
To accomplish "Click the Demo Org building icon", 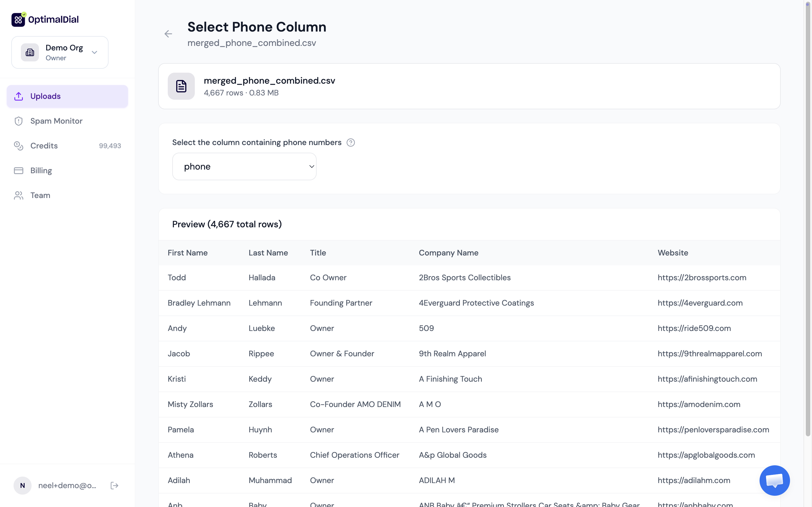I will pyautogui.click(x=30, y=52).
